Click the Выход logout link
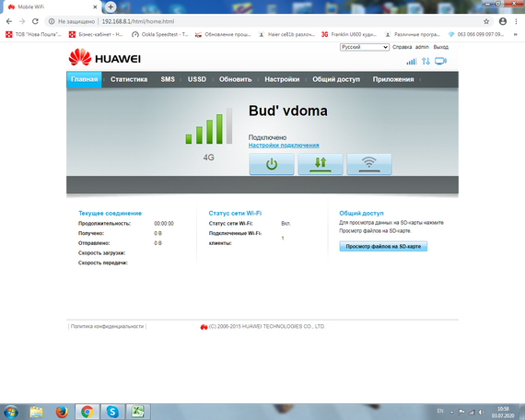The image size is (525, 420). click(x=440, y=47)
